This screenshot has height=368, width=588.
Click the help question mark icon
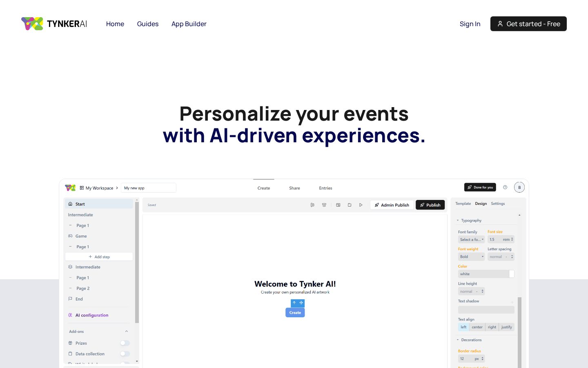[x=505, y=187]
